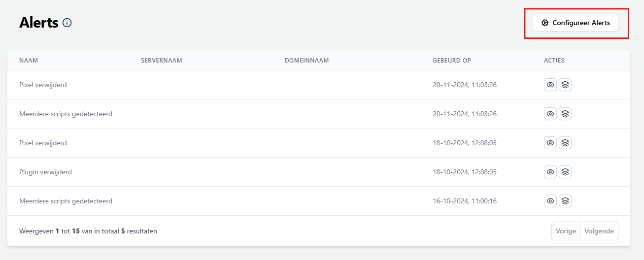Open layers icon for Pixel verwijderd 18-10-2024

pos(565,143)
